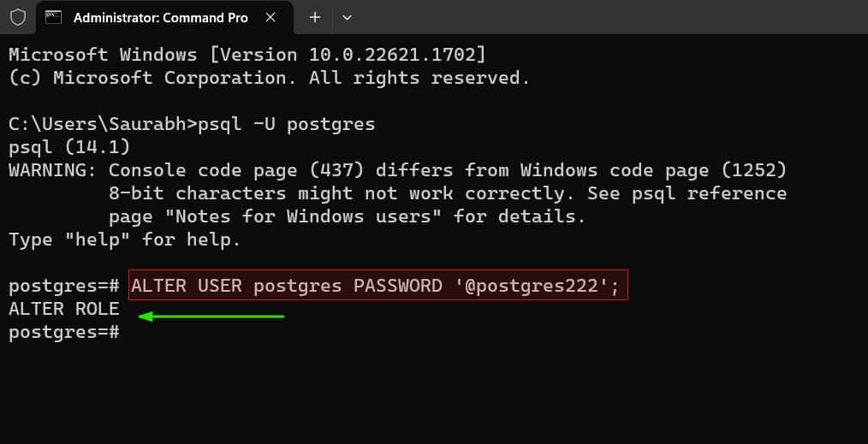
Task: Click the Command Prompt tab icon
Action: pyautogui.click(x=53, y=17)
